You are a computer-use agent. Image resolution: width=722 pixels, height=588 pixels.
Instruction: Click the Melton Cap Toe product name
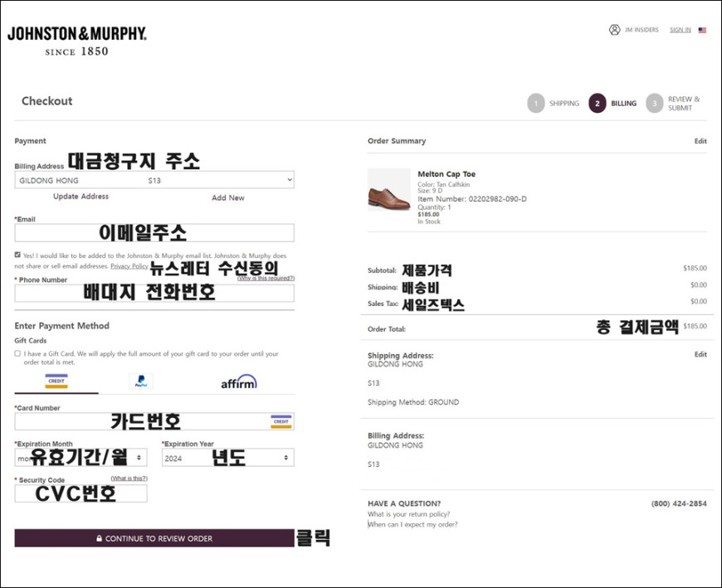click(446, 174)
